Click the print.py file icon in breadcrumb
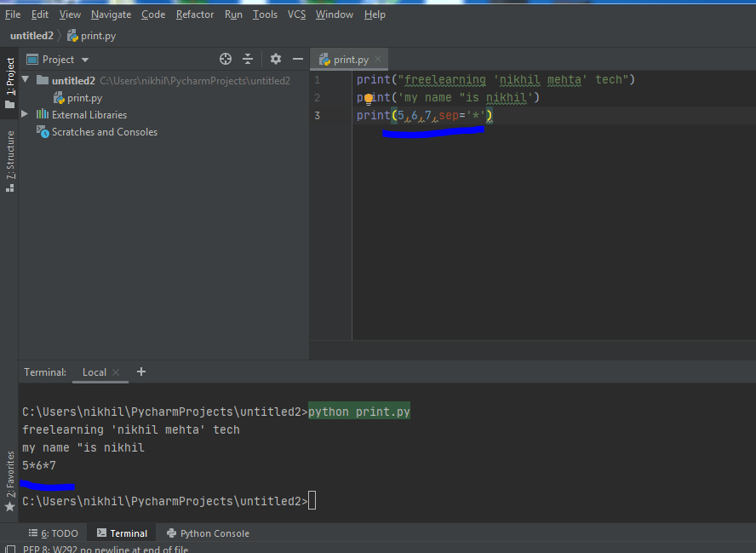 point(73,36)
